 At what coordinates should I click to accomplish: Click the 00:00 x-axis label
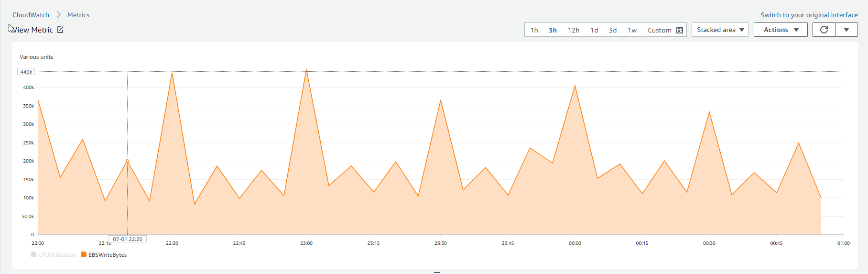[x=575, y=243]
